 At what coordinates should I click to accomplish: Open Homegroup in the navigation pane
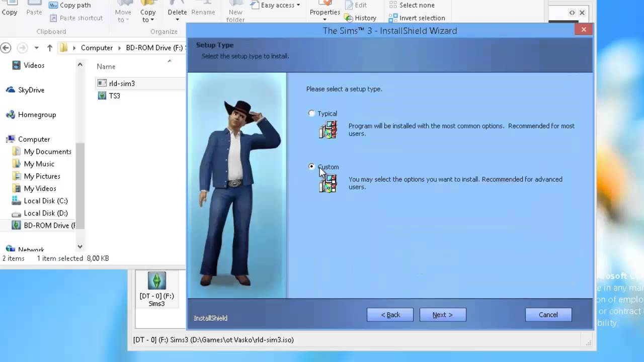37,115
